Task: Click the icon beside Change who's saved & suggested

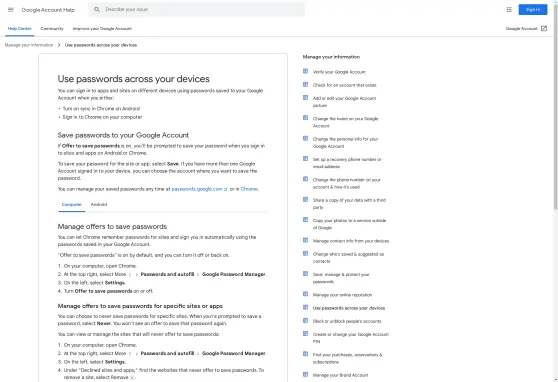Action: tap(305, 253)
